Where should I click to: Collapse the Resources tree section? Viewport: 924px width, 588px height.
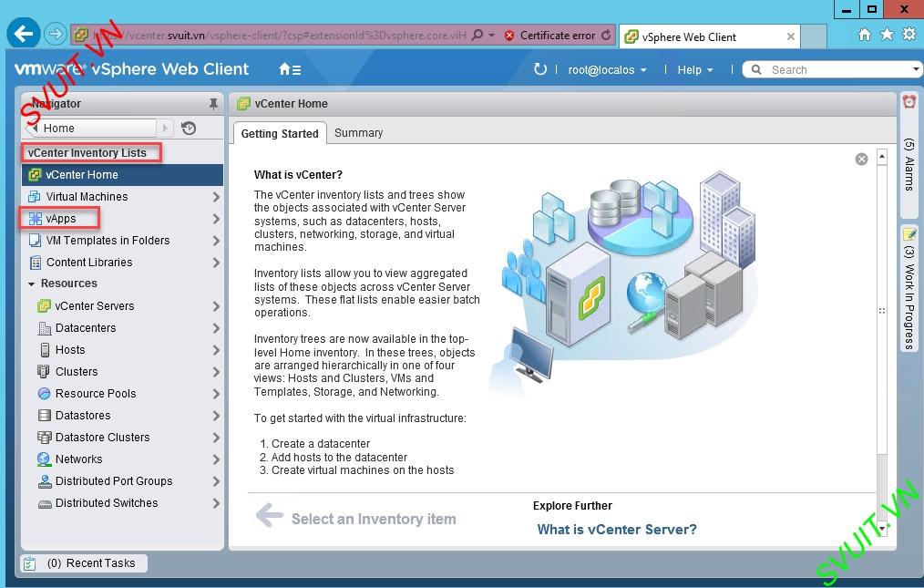[31, 284]
